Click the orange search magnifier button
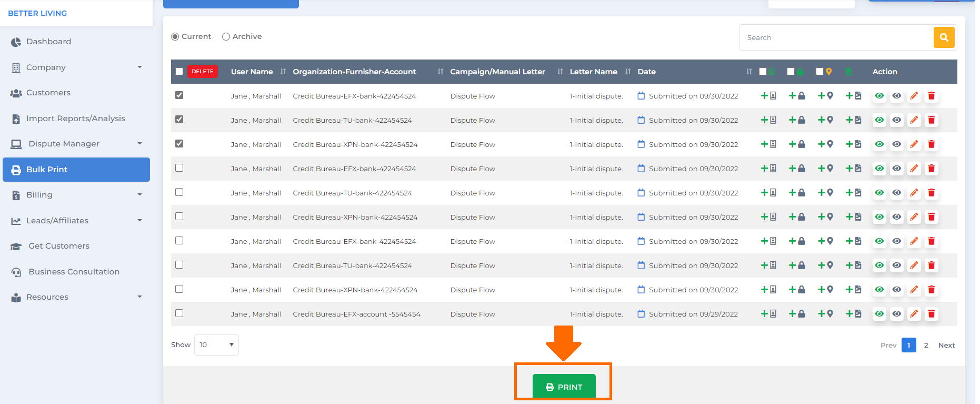Image resolution: width=980 pixels, height=404 pixels. coord(944,37)
